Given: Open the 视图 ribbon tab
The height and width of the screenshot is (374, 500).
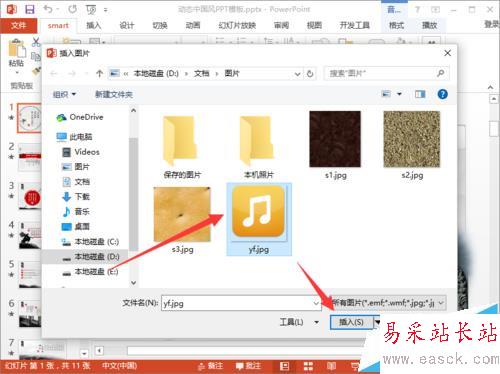Looking at the screenshot, I should click(x=314, y=26).
